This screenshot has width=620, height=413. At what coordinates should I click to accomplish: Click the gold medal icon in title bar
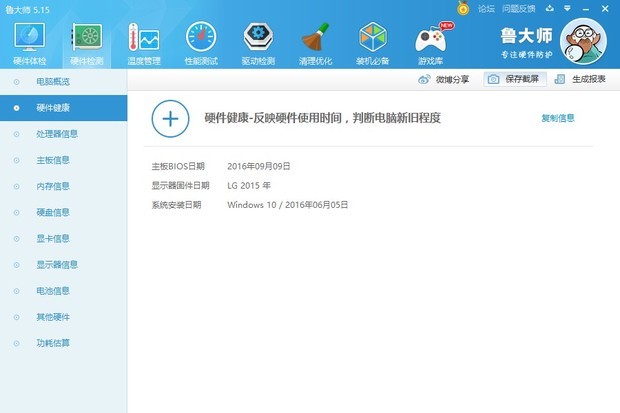463,8
